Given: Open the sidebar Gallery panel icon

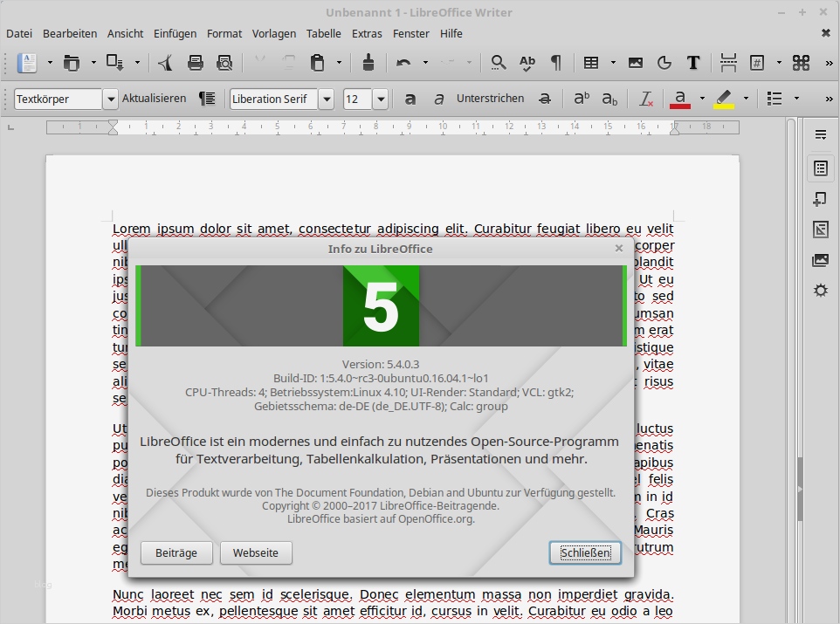Looking at the screenshot, I should click(821, 260).
